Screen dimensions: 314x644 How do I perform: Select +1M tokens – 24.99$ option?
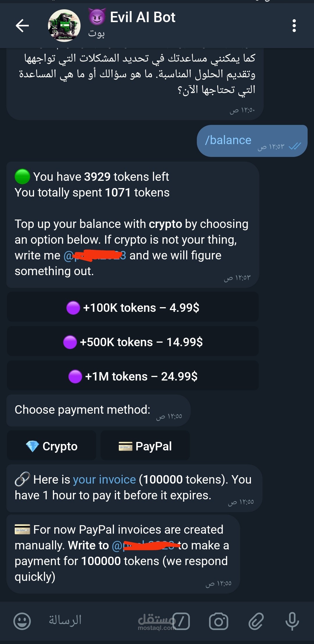(133, 376)
